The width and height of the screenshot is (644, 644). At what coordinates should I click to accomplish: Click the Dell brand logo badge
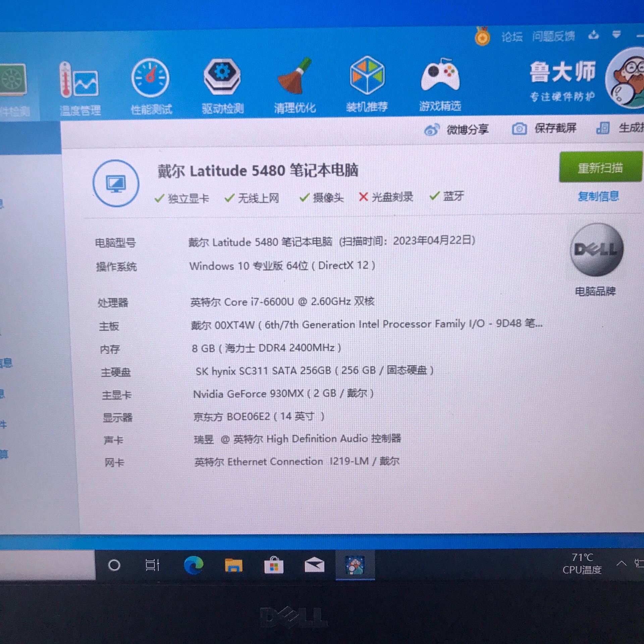pyautogui.click(x=597, y=250)
